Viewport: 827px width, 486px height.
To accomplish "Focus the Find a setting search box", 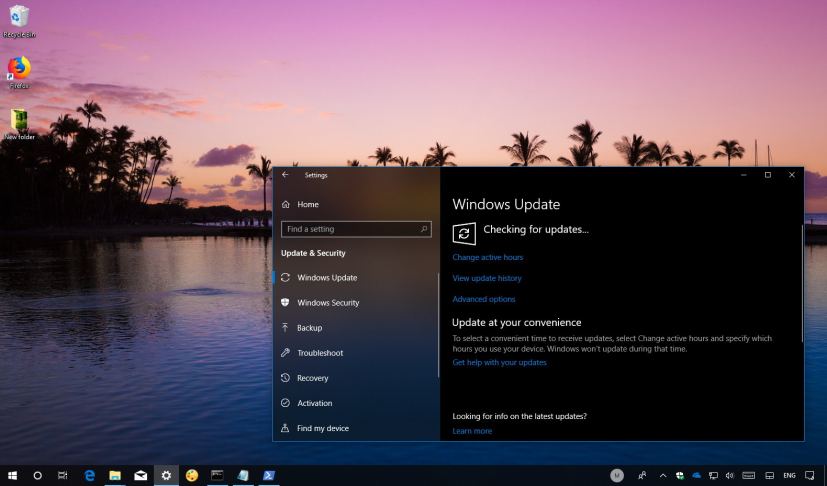I will (x=356, y=229).
